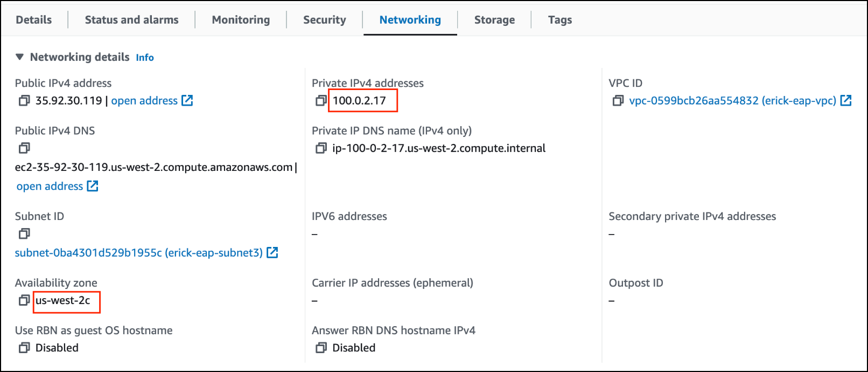Go to the Tags tab

click(x=559, y=20)
